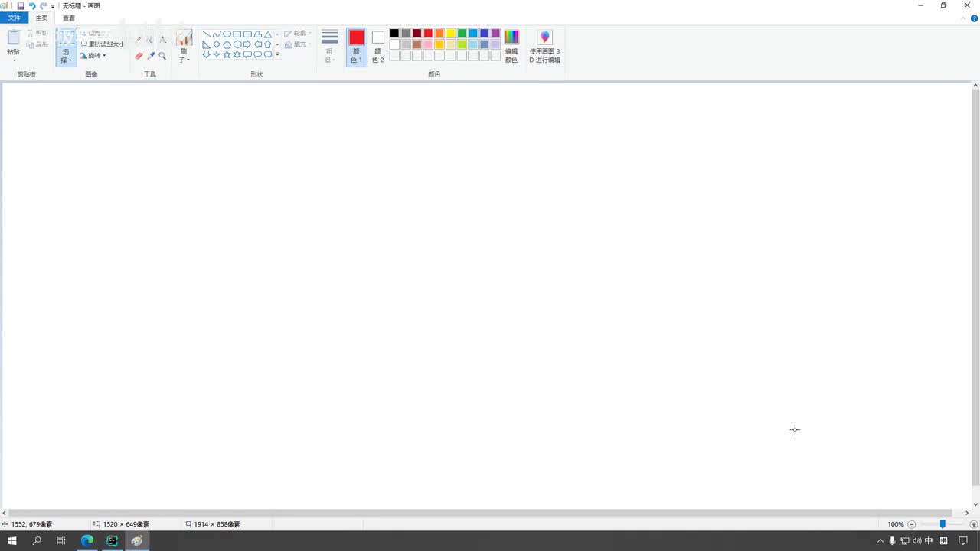
Task: Click the zoom in plus button
Action: (x=974, y=524)
